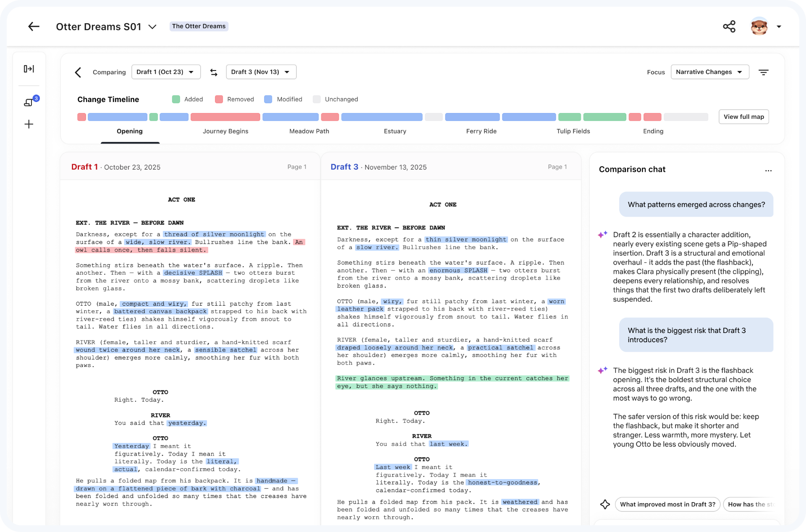
Task: Click 'What improved most in Draft 3?' suggestion
Action: [x=667, y=504]
